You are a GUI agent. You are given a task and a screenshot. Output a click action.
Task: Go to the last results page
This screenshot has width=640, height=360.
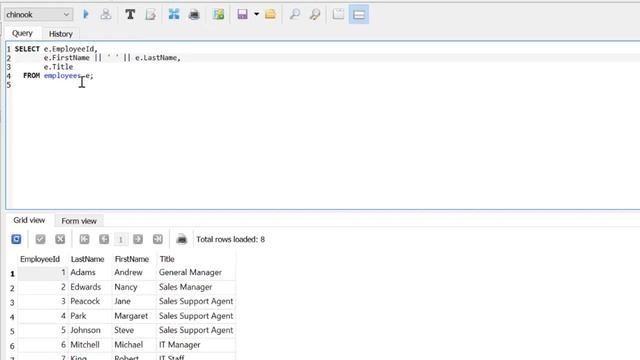[x=158, y=239]
